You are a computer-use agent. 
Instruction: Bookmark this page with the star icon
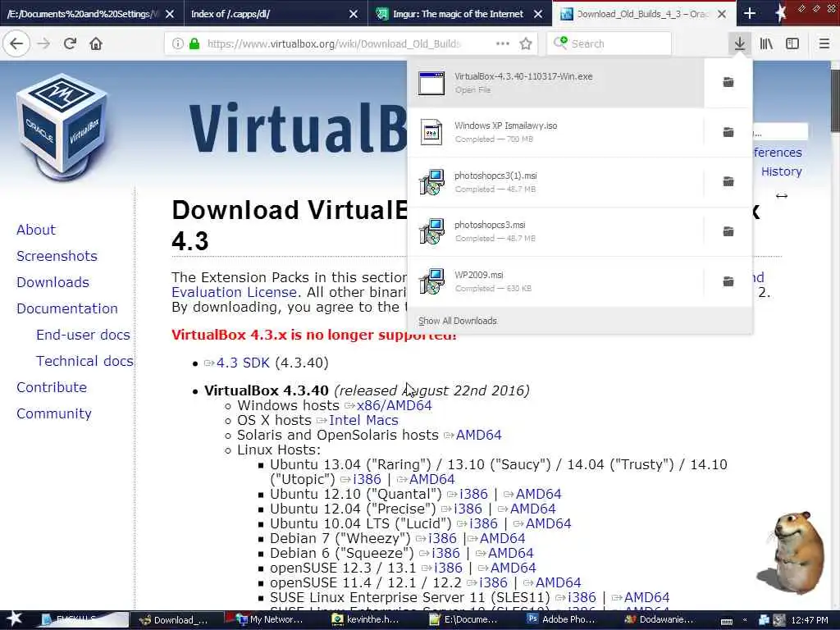(526, 44)
